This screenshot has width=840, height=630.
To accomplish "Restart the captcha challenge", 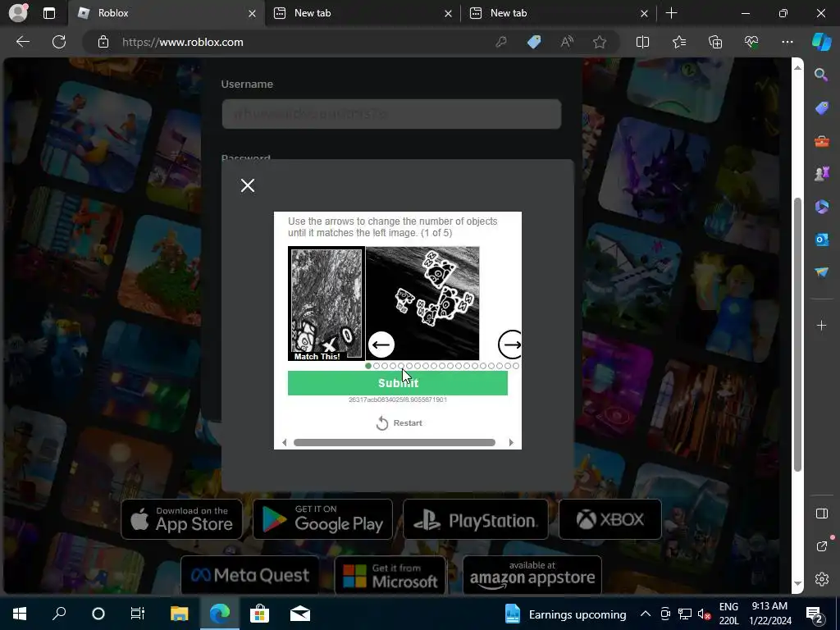I will 399,423.
